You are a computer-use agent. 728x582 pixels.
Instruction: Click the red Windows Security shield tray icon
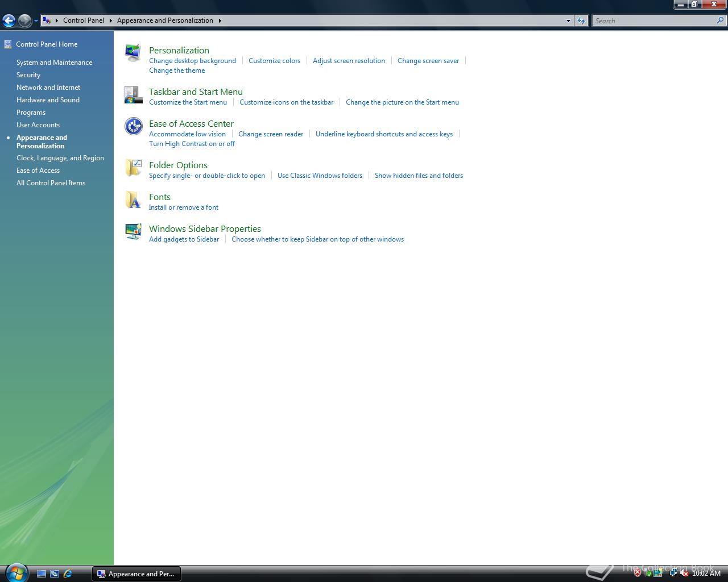pos(638,573)
